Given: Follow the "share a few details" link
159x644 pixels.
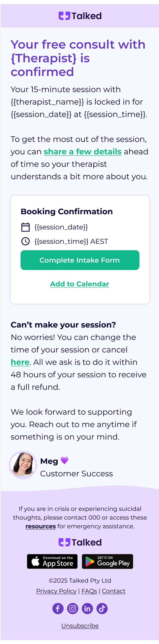Looking at the screenshot, I should 82,152.
